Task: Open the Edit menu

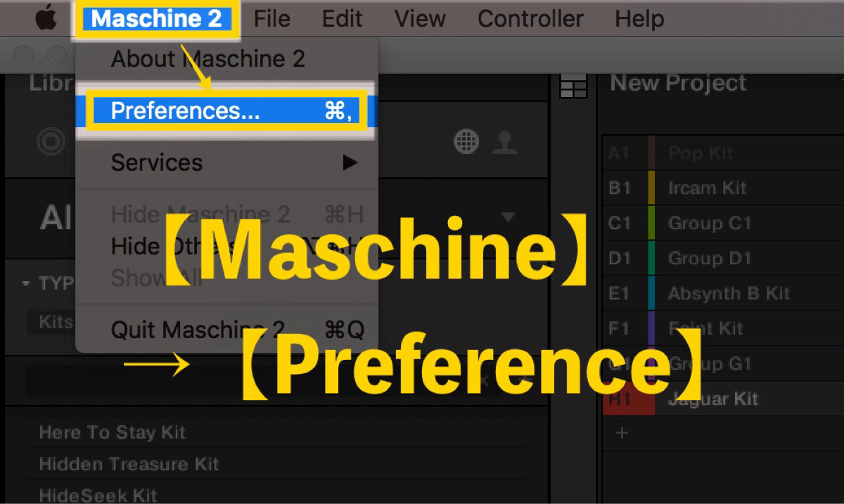Action: tap(342, 19)
